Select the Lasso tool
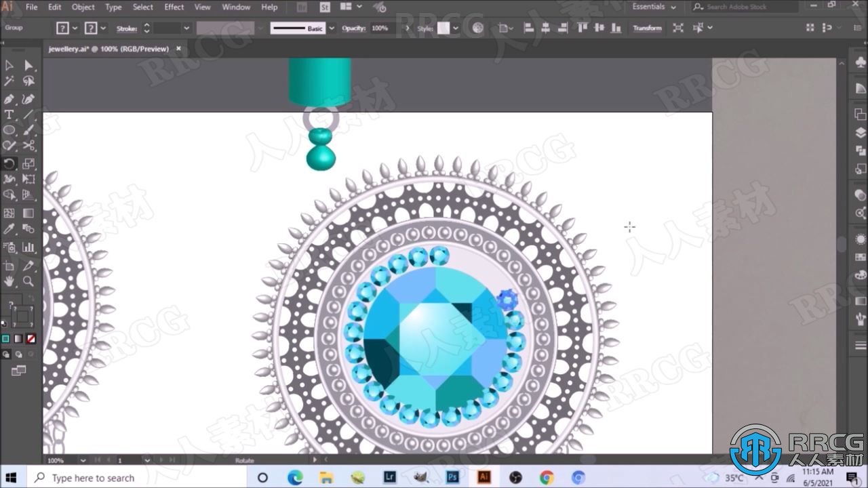The image size is (868, 488). 28,81
